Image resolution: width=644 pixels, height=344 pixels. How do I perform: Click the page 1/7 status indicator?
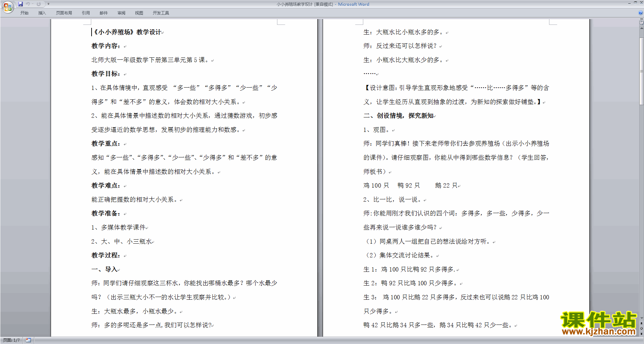point(11,340)
